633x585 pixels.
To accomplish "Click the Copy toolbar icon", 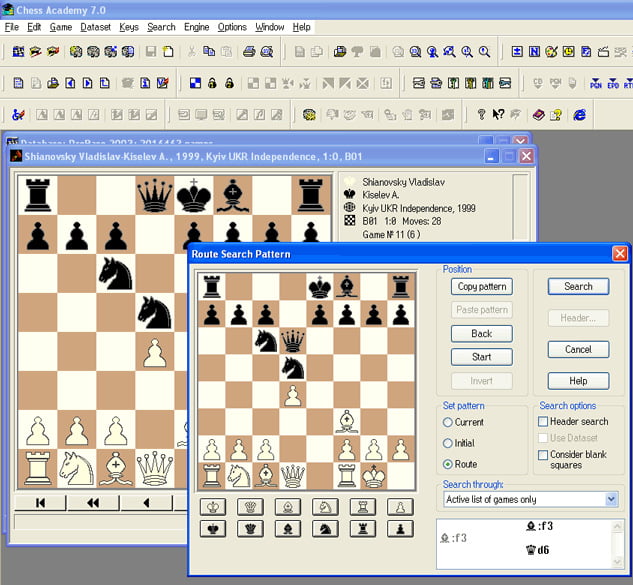I will tap(209, 51).
